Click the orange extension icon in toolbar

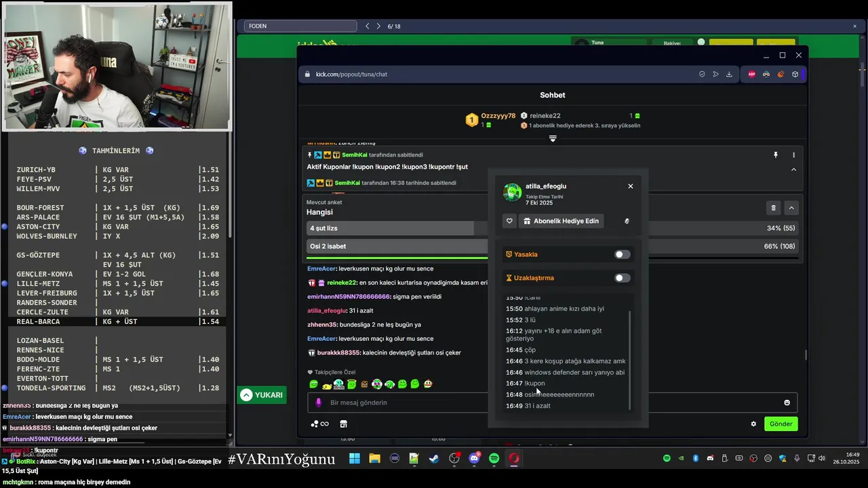[781, 74]
